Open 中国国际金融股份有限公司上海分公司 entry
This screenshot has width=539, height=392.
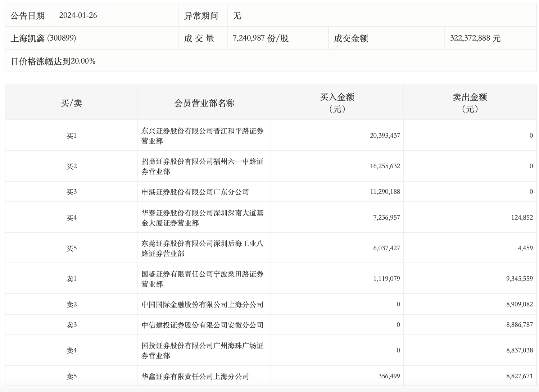[202, 305]
